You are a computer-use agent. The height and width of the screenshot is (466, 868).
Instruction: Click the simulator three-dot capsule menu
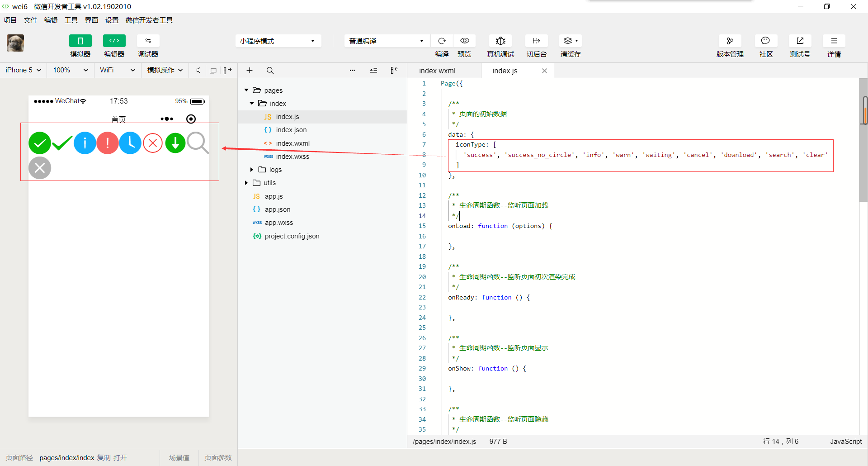(167, 119)
